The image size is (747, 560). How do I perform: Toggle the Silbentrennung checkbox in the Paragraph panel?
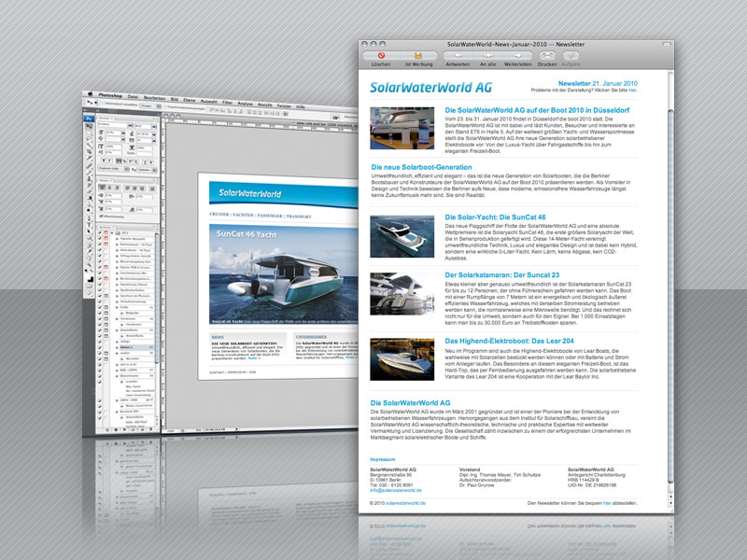(101, 216)
